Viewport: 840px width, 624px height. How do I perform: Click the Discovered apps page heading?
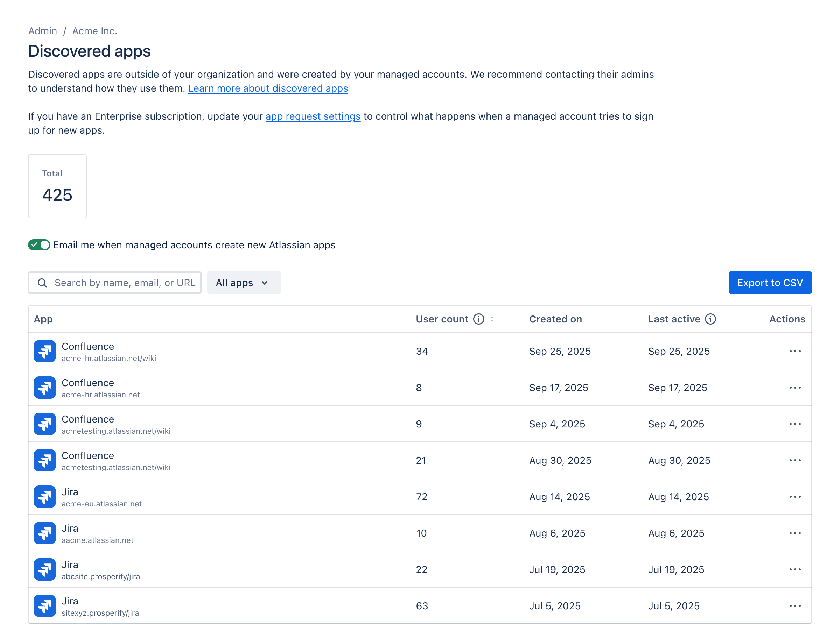click(89, 51)
